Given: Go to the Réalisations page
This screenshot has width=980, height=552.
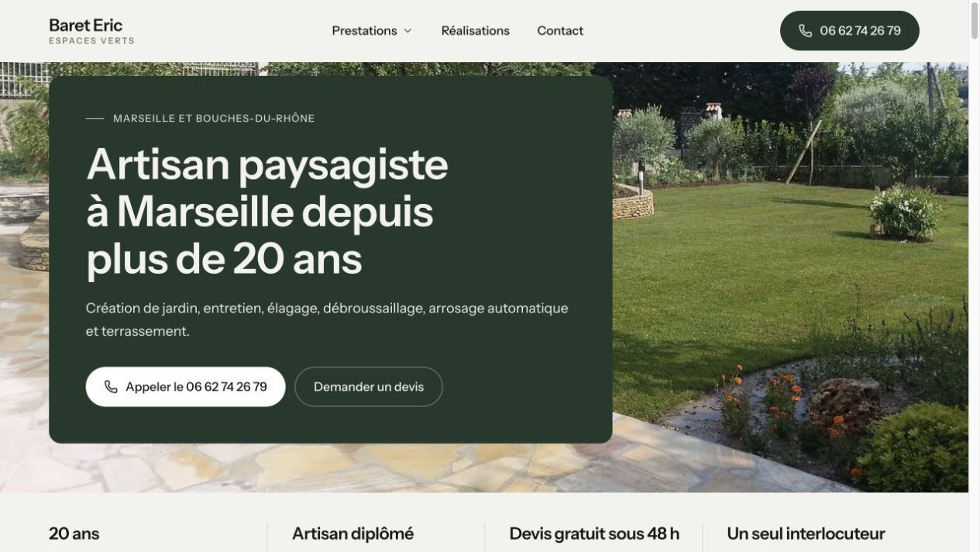Looking at the screenshot, I should [x=475, y=31].
